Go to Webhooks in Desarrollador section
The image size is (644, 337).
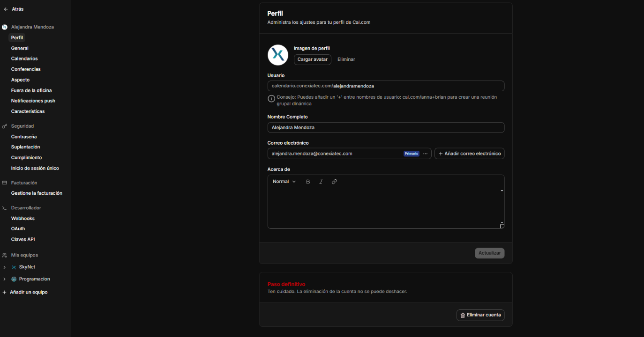[23, 218]
